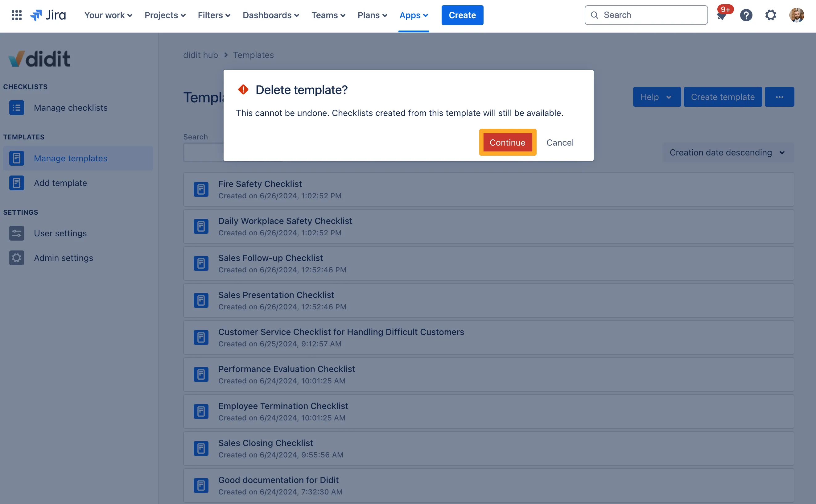The height and width of the screenshot is (504, 816).
Task: Open Sales Closing Checklist title
Action: point(266,443)
